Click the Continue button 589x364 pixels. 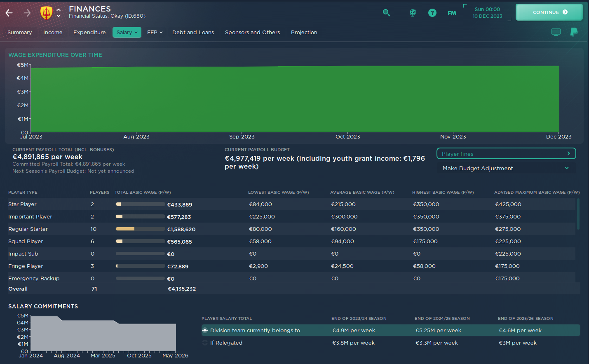coord(549,12)
